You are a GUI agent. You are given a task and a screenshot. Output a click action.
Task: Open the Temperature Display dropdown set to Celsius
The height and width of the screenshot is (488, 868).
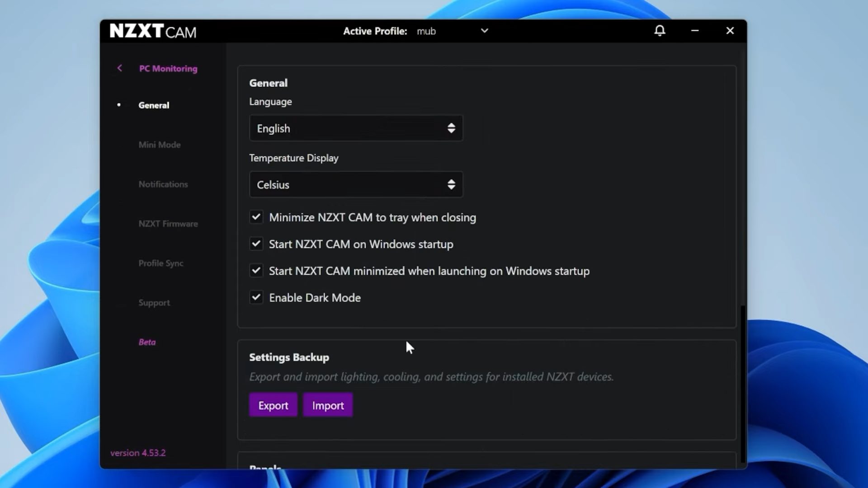pos(356,184)
